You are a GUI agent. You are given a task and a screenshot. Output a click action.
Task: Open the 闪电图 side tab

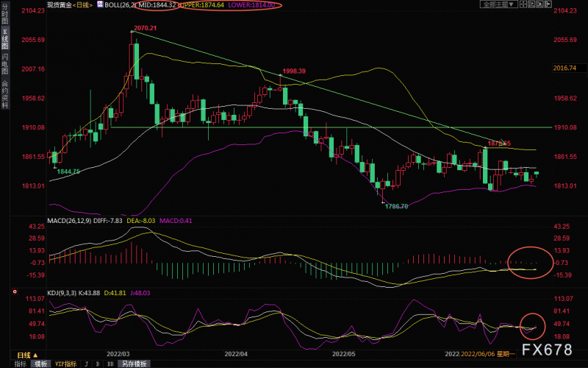pyautogui.click(x=5, y=64)
